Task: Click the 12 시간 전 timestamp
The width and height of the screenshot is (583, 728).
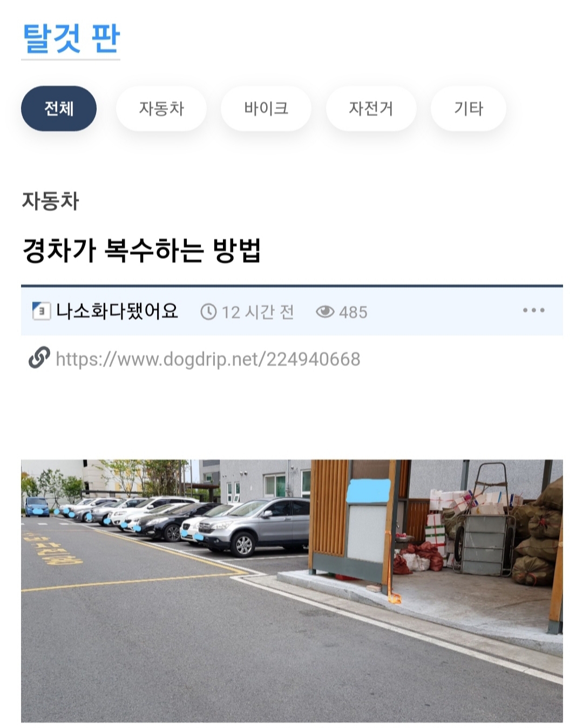Action: [258, 312]
